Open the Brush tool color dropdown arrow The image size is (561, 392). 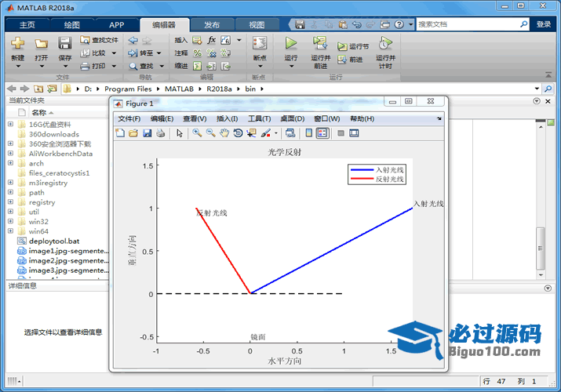[x=276, y=133]
